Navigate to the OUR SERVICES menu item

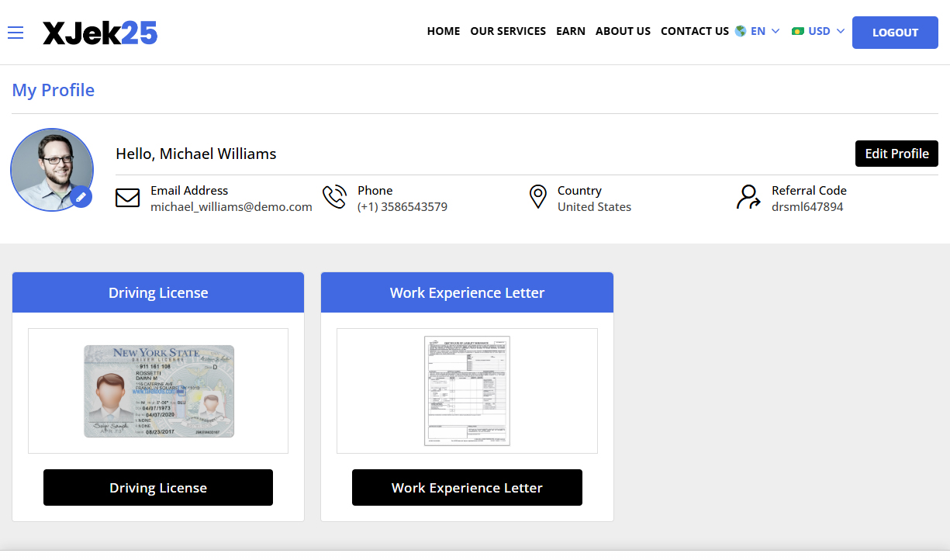[508, 31]
